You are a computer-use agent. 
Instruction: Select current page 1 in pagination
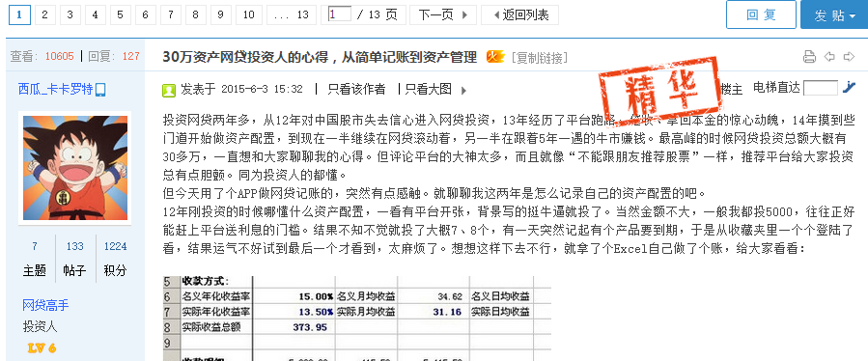click(x=19, y=14)
